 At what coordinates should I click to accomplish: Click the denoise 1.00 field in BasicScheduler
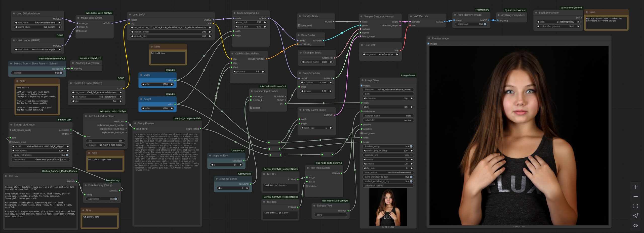(x=316, y=91)
